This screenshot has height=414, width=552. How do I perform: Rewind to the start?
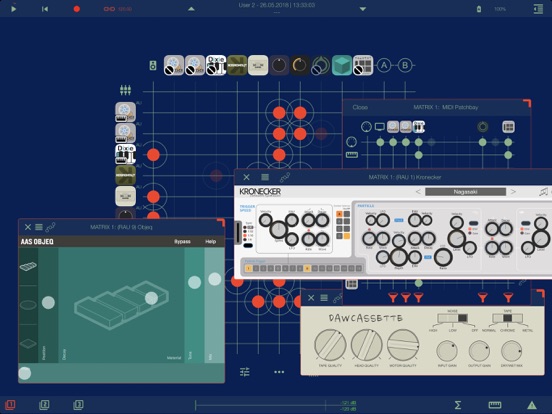pos(45,9)
